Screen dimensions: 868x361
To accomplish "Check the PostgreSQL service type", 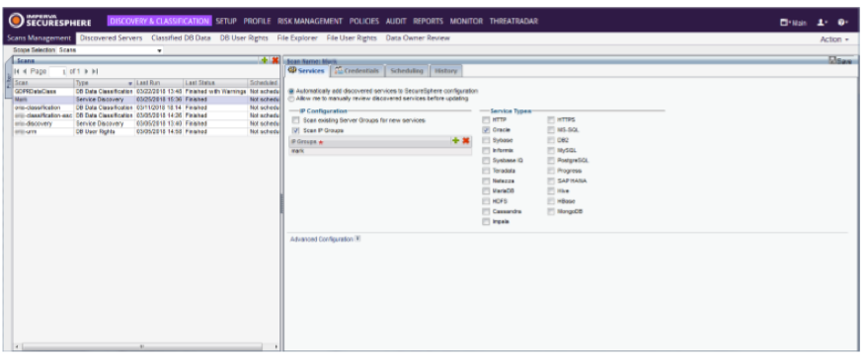I will [551, 161].
